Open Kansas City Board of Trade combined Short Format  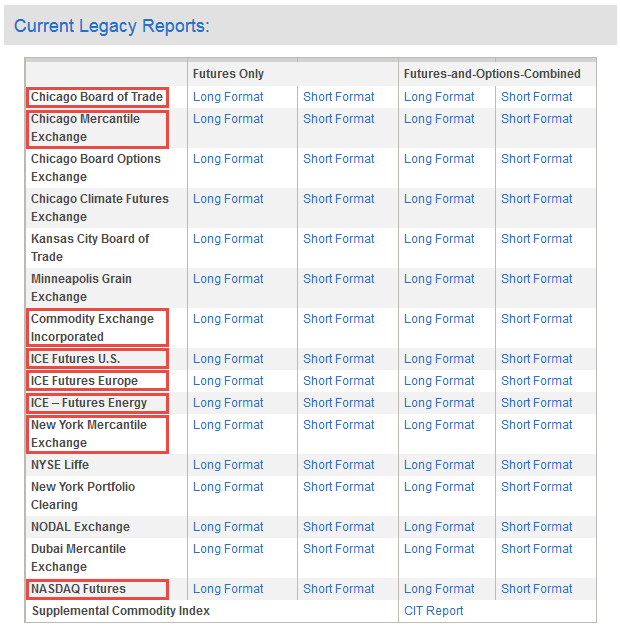536,239
